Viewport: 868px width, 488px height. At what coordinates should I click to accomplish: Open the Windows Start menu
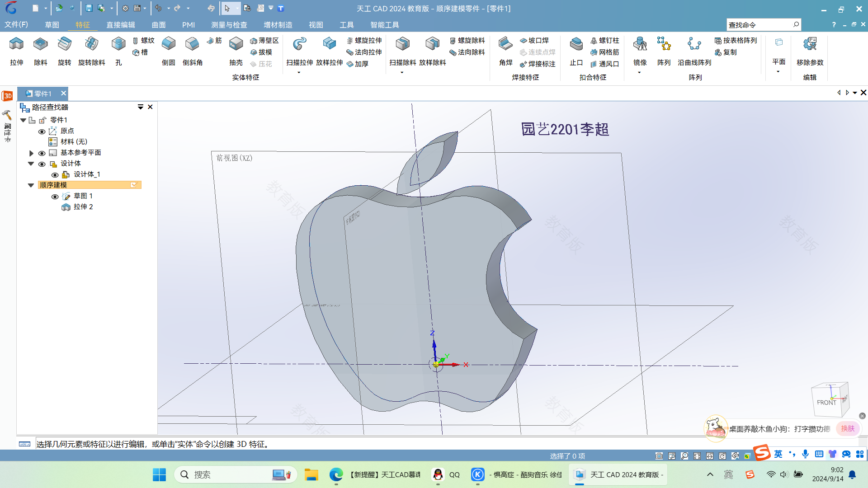pos(159,474)
